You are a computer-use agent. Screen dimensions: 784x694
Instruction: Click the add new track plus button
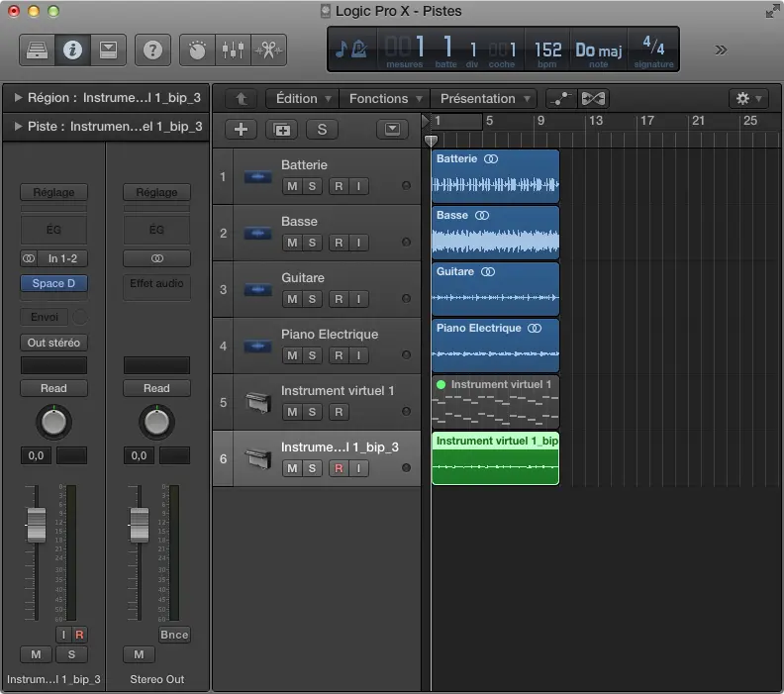coord(241,130)
